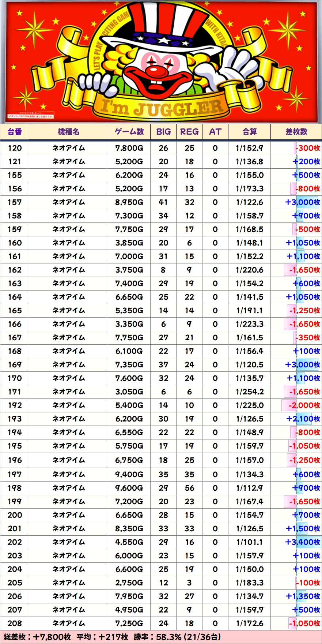This screenshot has height=644, width=322.
Task: Click the 機種名 column header
Action: [x=68, y=132]
